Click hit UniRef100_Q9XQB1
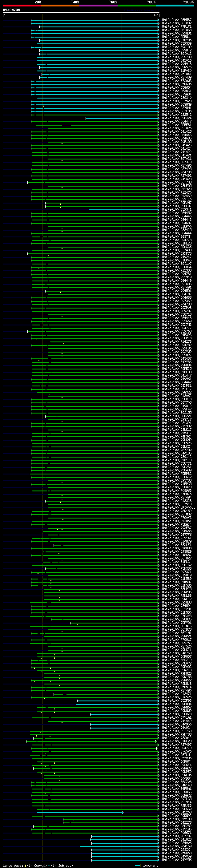This screenshot has width=197, height=868. point(176,33)
